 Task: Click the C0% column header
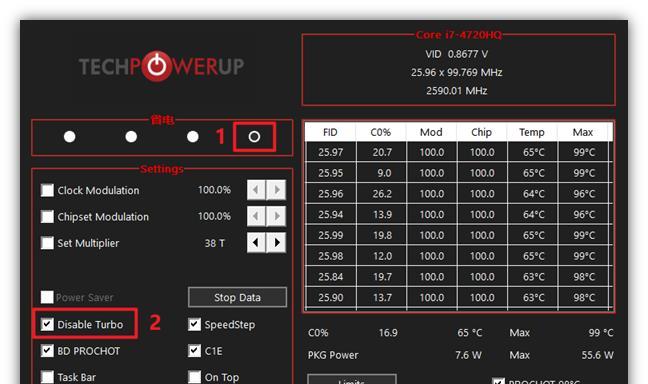pos(381,132)
